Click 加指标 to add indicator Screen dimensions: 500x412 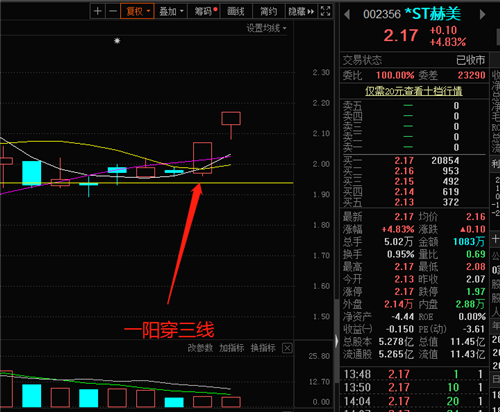tap(232, 348)
